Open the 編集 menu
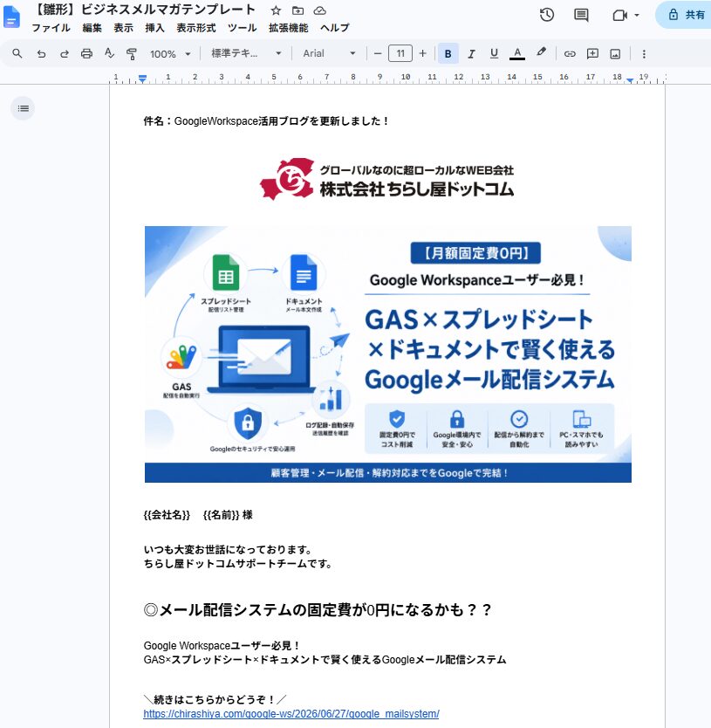 [x=92, y=28]
